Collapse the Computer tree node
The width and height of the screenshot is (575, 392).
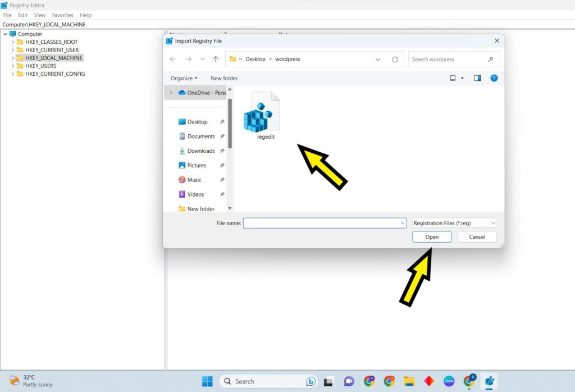[4, 34]
